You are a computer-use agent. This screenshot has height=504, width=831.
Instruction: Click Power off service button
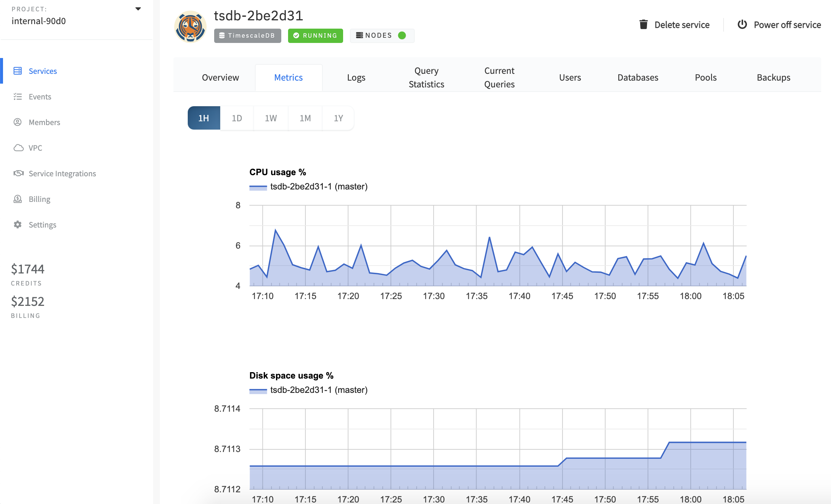(779, 25)
